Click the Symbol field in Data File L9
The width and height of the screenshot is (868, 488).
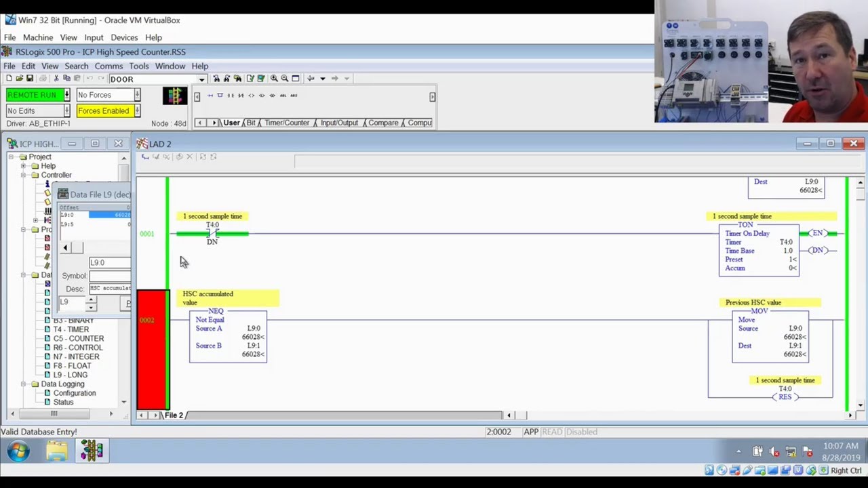click(110, 276)
